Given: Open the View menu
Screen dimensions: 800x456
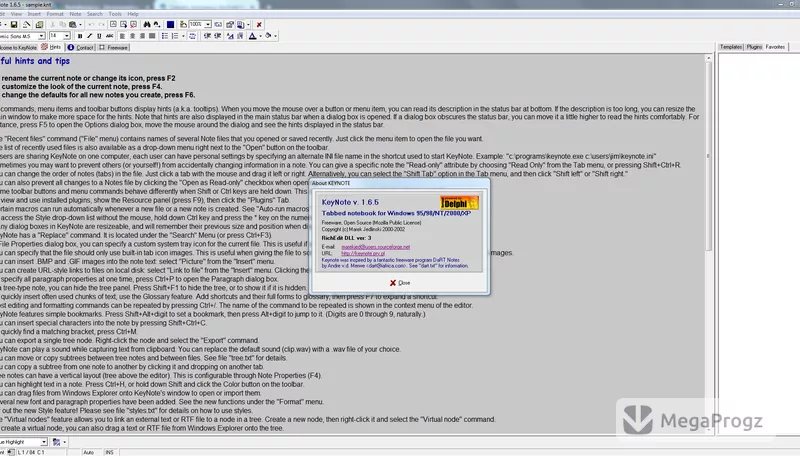Looking at the screenshot, I should [16, 14].
